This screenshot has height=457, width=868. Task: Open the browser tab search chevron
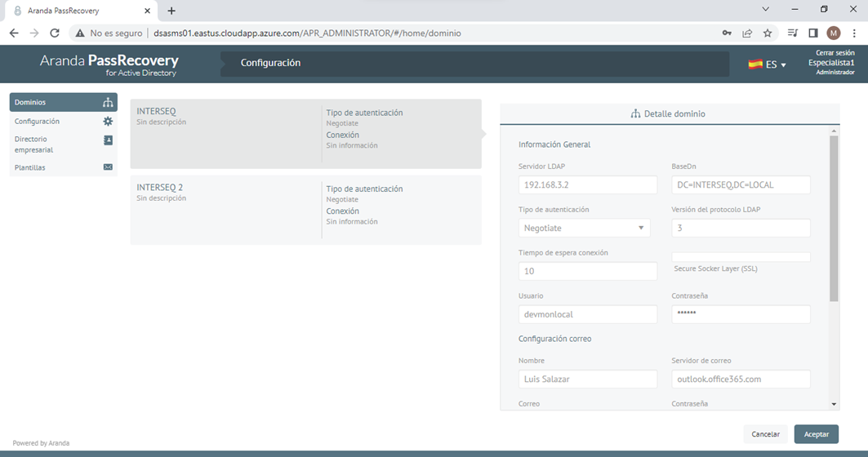[765, 10]
